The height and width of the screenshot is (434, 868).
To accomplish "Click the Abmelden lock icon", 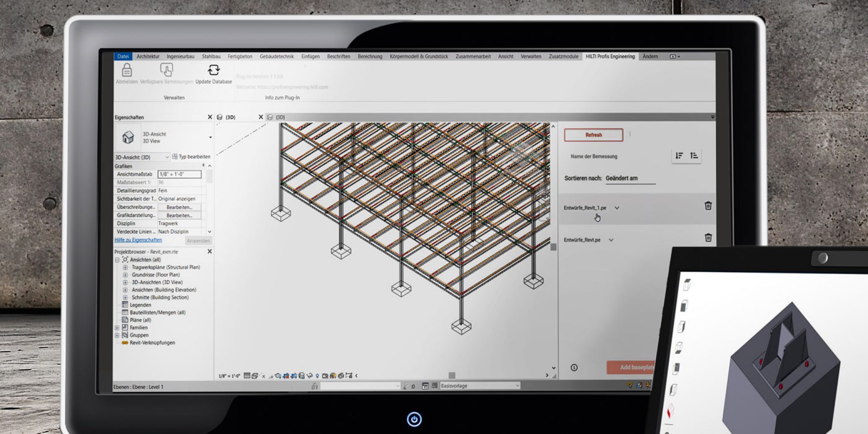I will pos(127,71).
